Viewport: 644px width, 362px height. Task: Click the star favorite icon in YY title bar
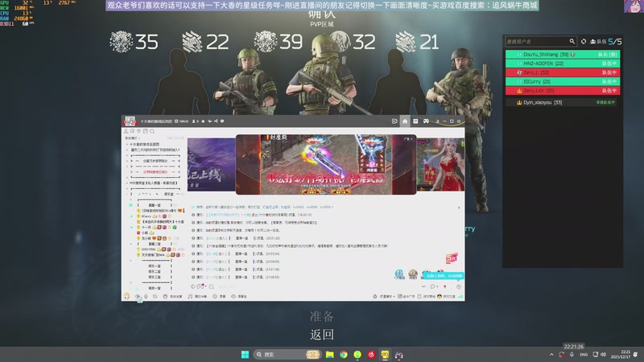click(203, 121)
